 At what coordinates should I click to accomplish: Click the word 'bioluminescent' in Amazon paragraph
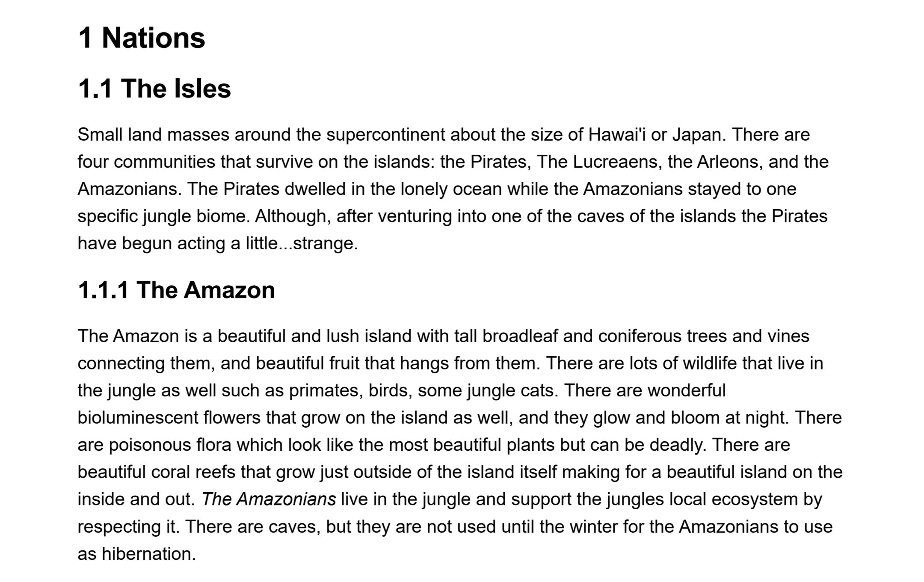pos(138,417)
